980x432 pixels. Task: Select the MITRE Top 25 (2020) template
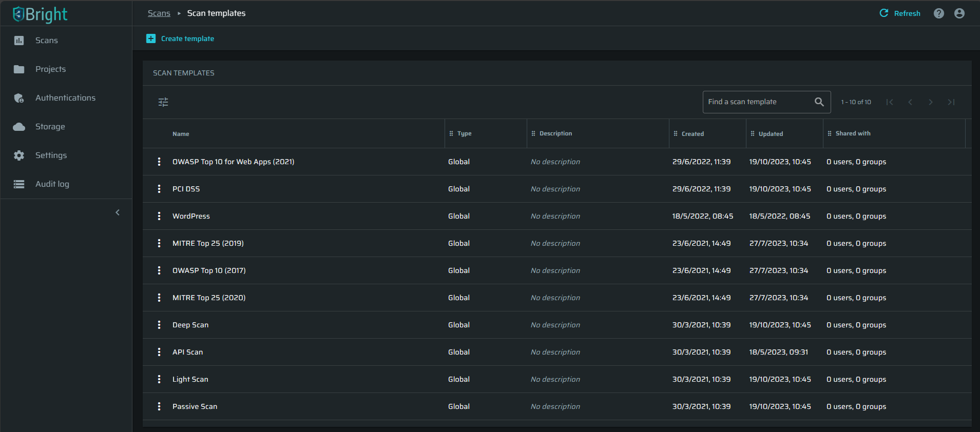click(x=209, y=298)
